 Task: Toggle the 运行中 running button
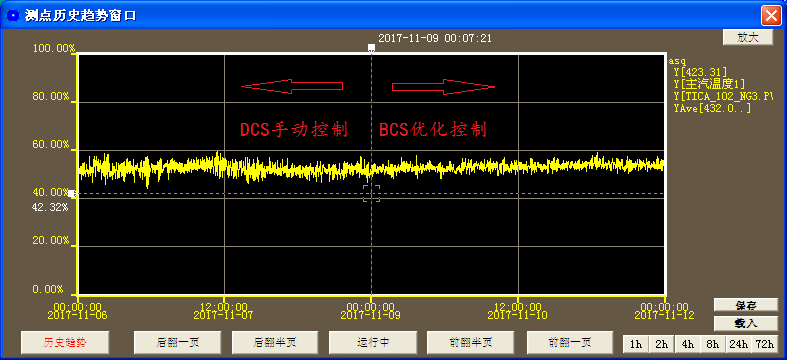click(x=372, y=343)
